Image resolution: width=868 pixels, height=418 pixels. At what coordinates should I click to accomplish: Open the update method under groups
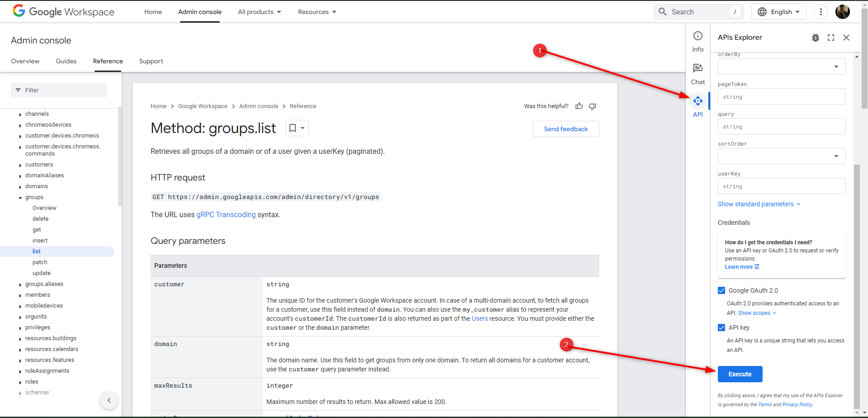(x=42, y=273)
